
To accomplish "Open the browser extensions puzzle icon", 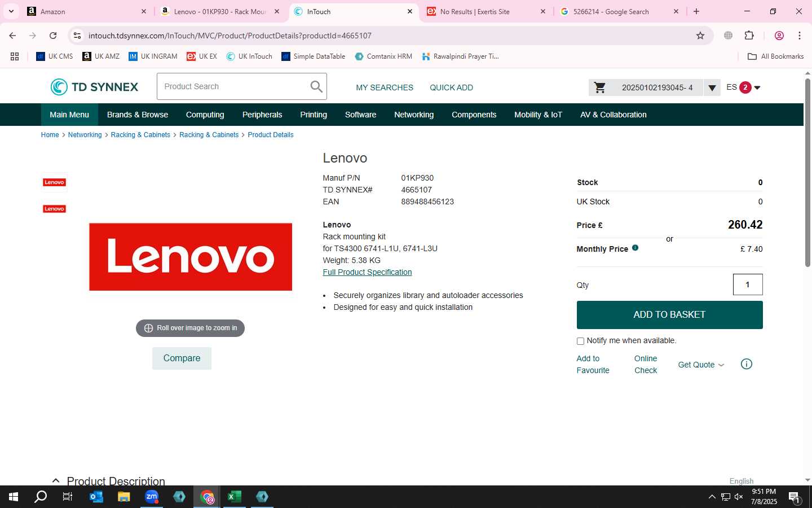I will pos(749,36).
